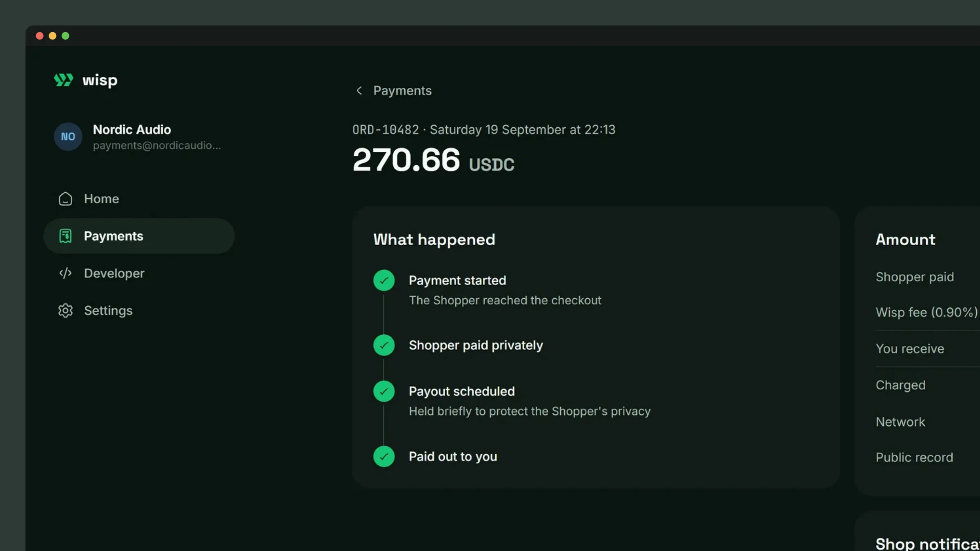Click the red window close button
The image size is (980, 551).
click(x=40, y=36)
